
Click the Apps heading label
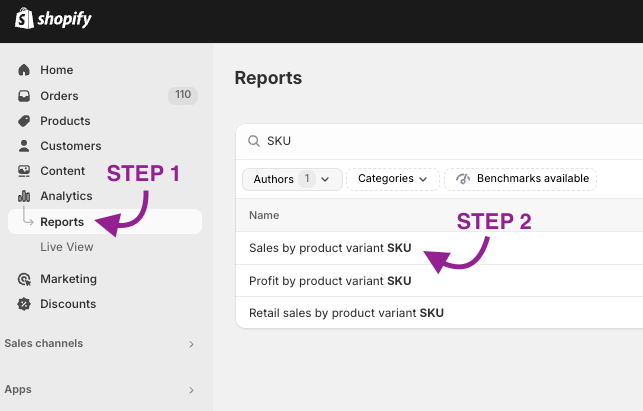point(18,389)
